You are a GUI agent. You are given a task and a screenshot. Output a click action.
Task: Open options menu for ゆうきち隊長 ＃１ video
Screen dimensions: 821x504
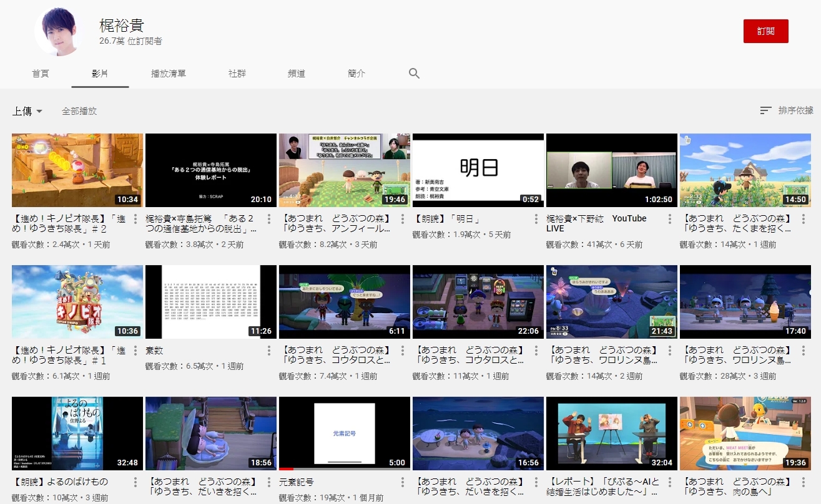coord(135,351)
